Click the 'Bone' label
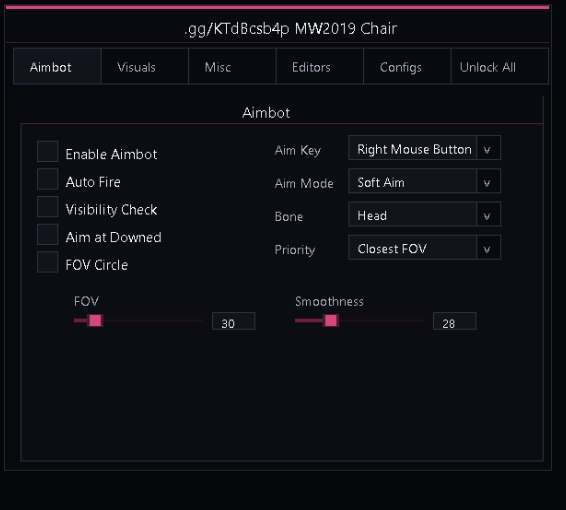The height and width of the screenshot is (510, 566). [289, 217]
